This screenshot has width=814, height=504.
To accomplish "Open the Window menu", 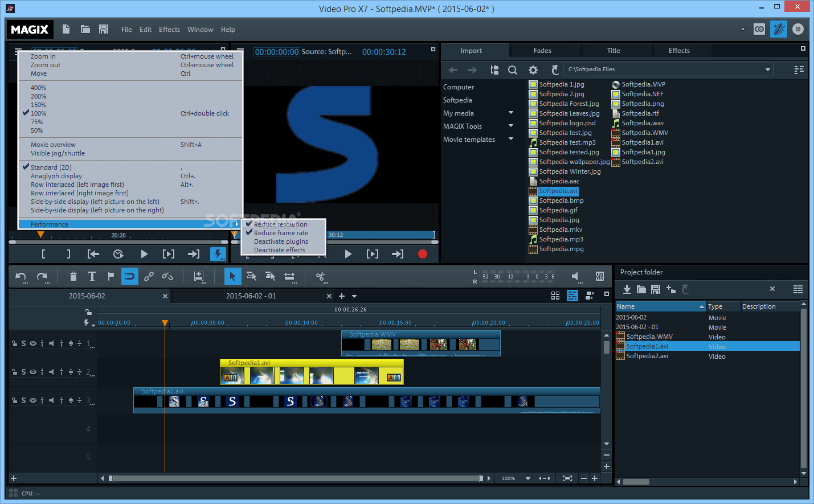I will click(201, 30).
